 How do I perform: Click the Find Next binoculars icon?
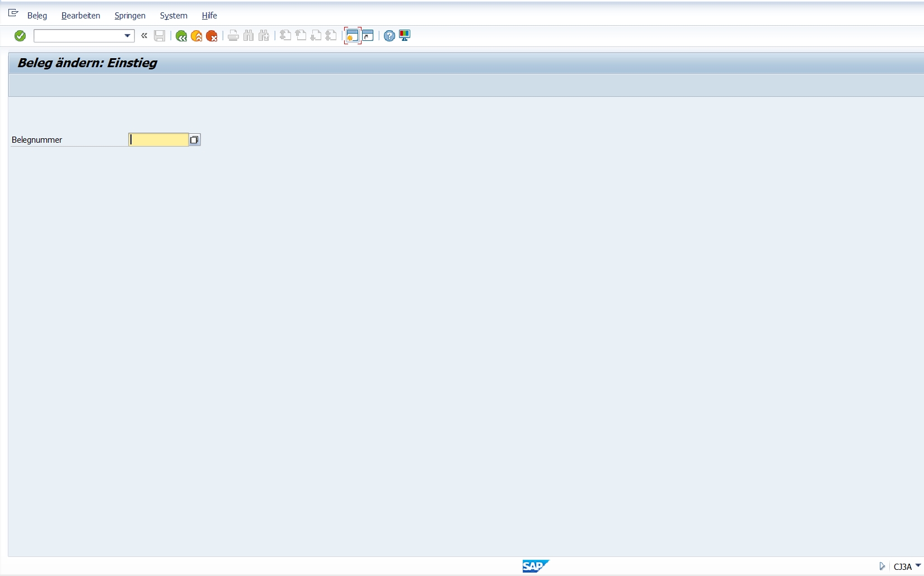pos(264,36)
